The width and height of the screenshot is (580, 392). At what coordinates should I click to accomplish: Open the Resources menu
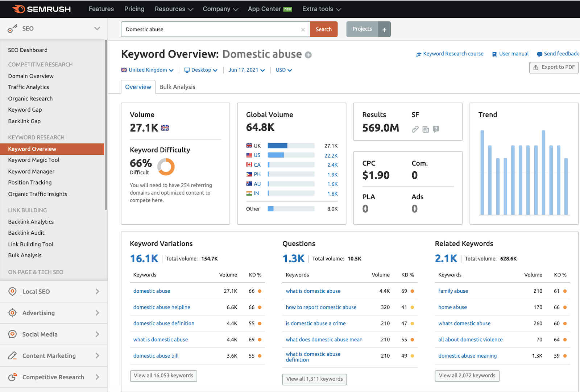coord(174,9)
